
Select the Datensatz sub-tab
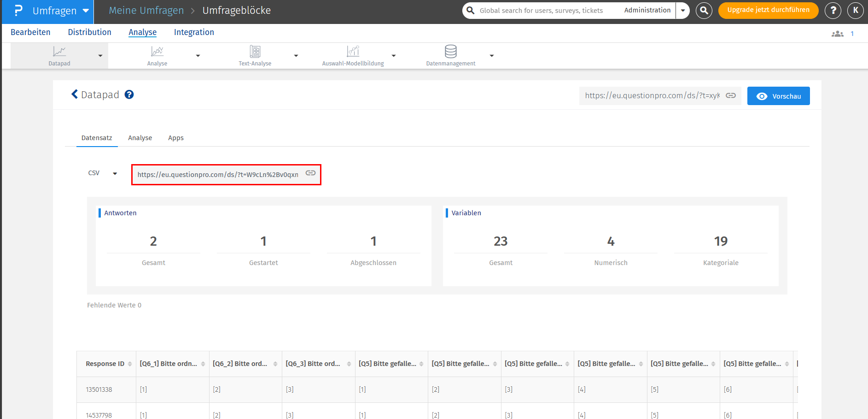click(97, 138)
